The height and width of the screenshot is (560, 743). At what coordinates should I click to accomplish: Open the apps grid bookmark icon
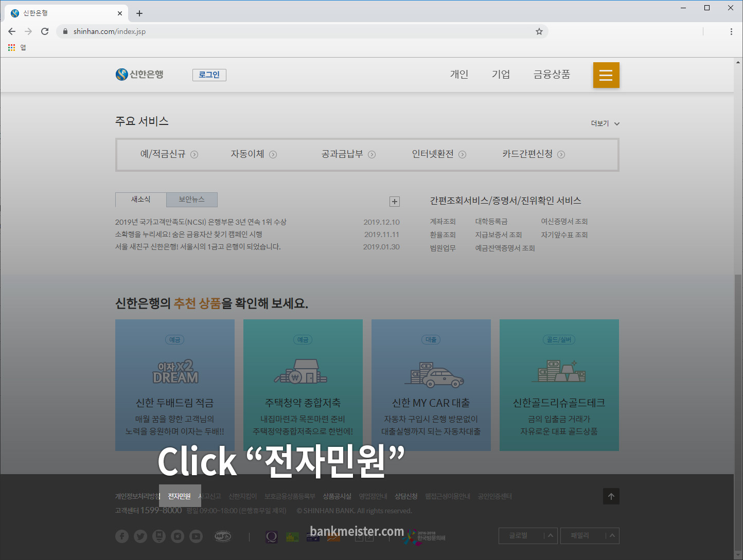click(x=12, y=47)
